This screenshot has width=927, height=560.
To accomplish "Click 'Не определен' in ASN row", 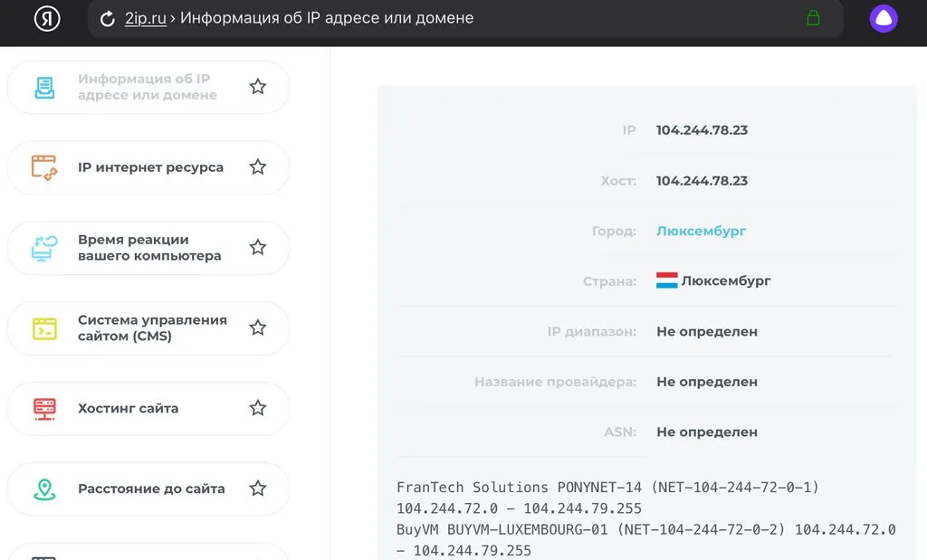I will [x=707, y=432].
